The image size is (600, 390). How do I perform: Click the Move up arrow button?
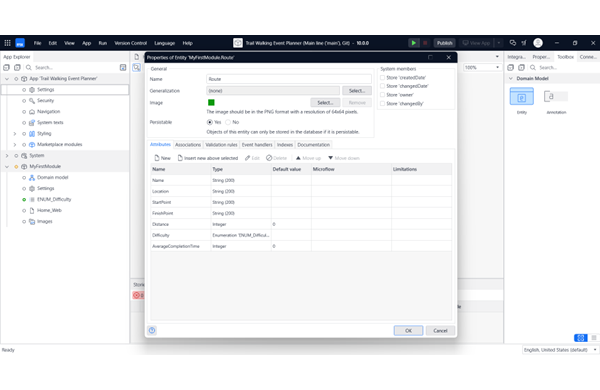[308, 158]
